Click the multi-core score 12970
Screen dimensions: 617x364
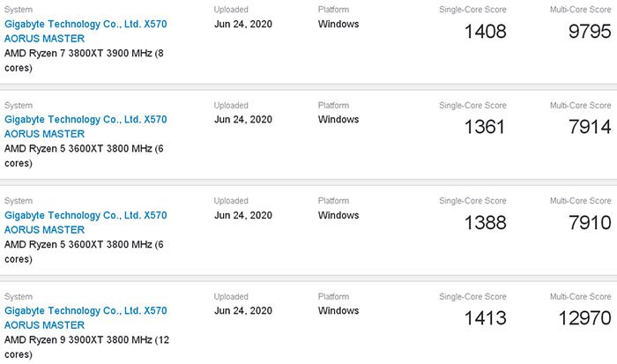point(584,319)
